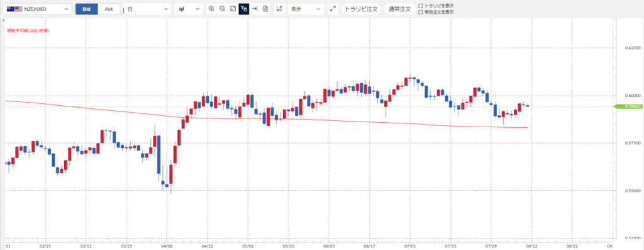644x250 pixels.
Task: Zoom out of the chart
Action: click(222, 9)
